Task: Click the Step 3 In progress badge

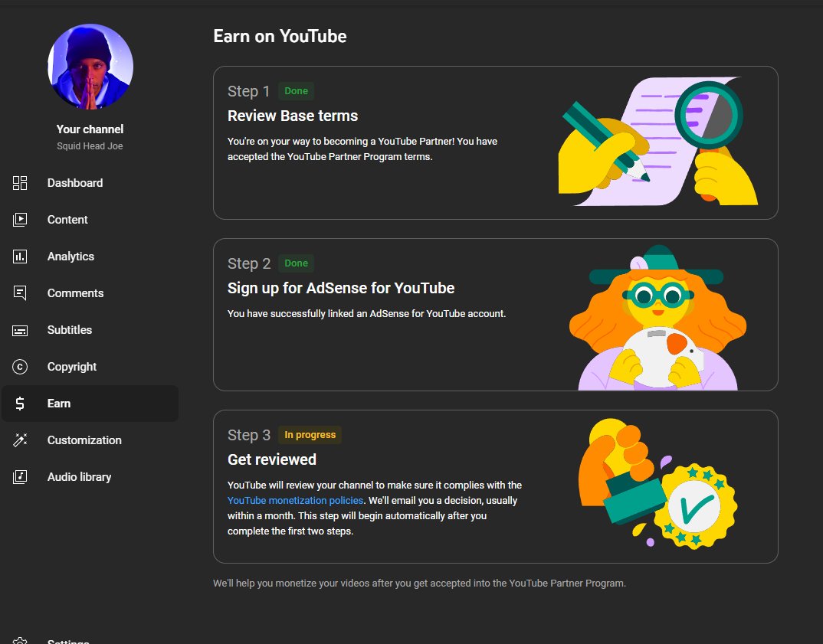Action: (x=310, y=435)
